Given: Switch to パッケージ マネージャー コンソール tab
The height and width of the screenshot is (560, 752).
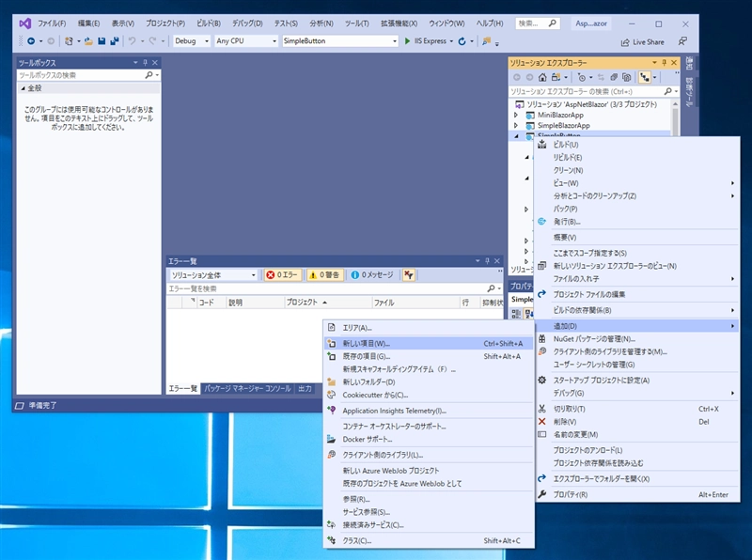Looking at the screenshot, I should [x=247, y=388].
